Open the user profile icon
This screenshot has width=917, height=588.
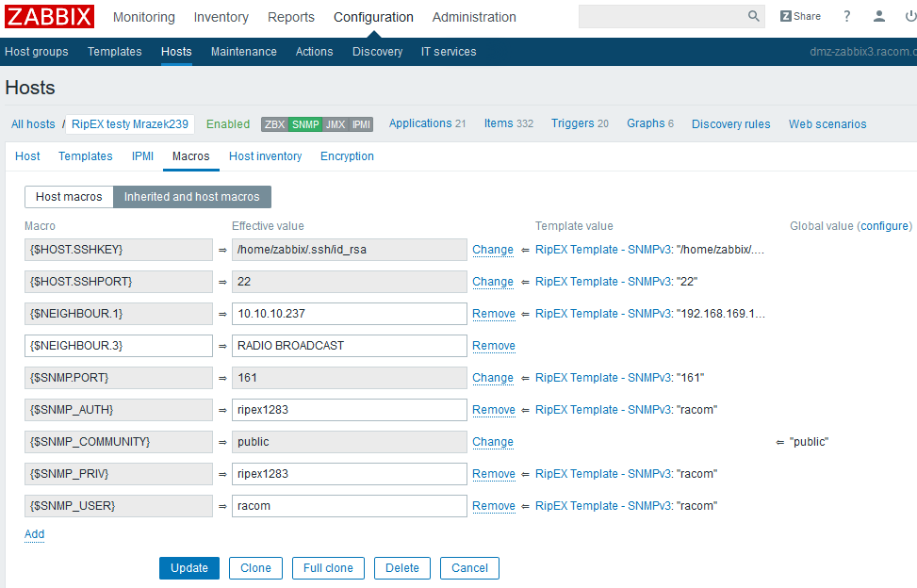point(879,16)
